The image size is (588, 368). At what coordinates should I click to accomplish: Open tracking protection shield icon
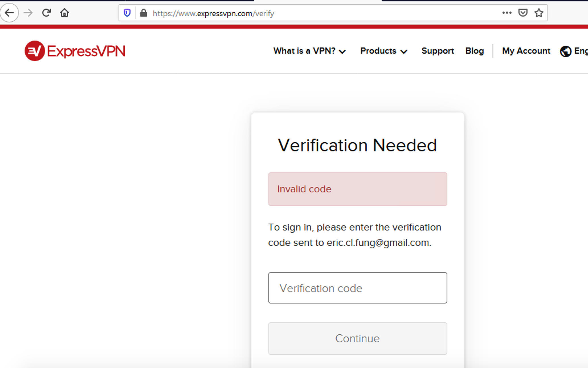click(x=127, y=13)
